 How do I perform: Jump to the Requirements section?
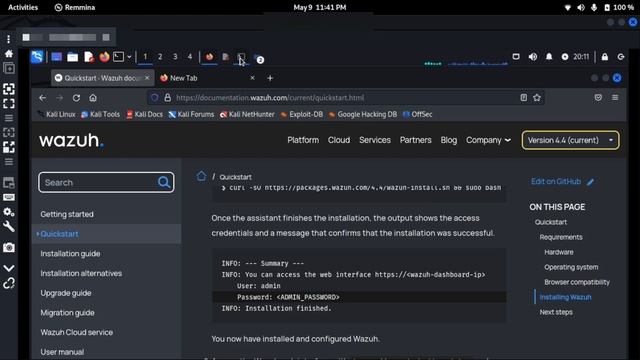[x=561, y=237]
